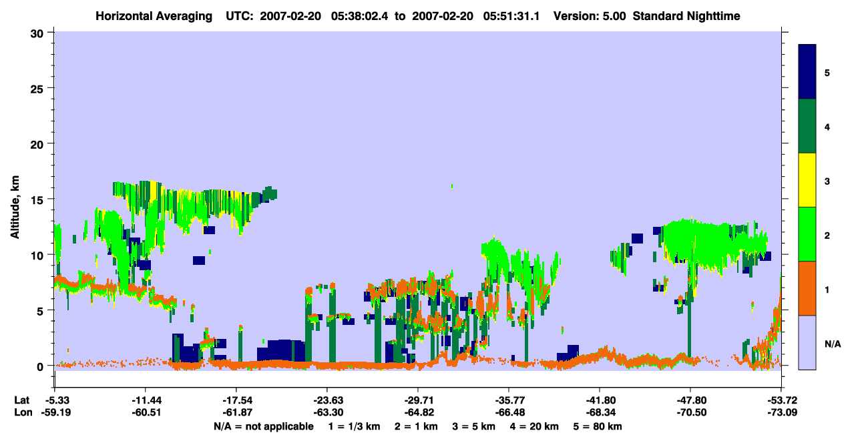Click longitude value -73.09
Screen dimensions: 868x445
click(x=782, y=412)
